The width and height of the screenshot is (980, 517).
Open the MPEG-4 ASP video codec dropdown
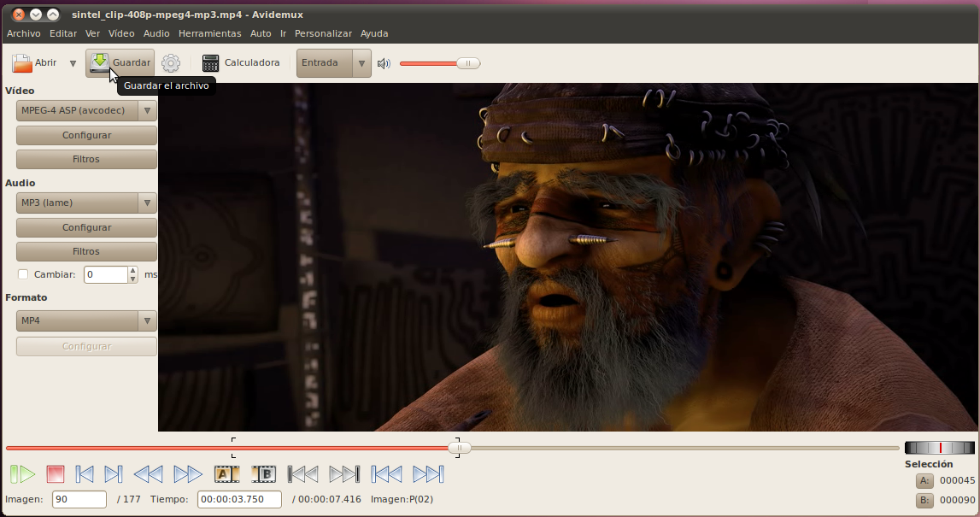pos(86,110)
